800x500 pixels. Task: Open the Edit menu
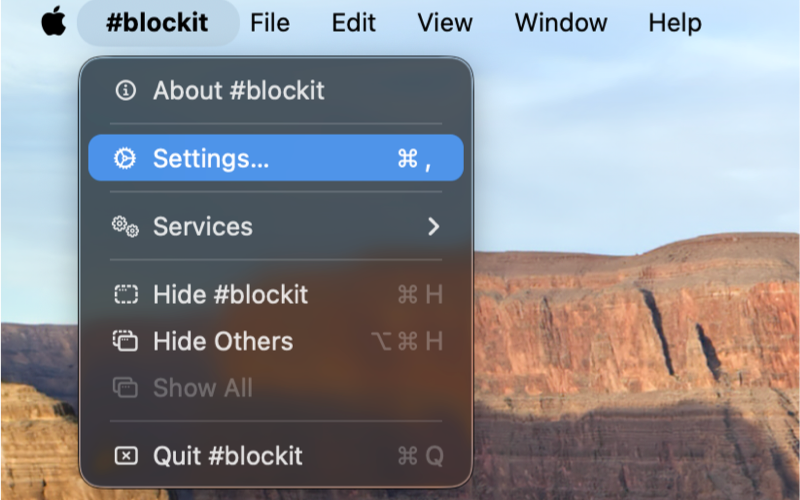354,23
